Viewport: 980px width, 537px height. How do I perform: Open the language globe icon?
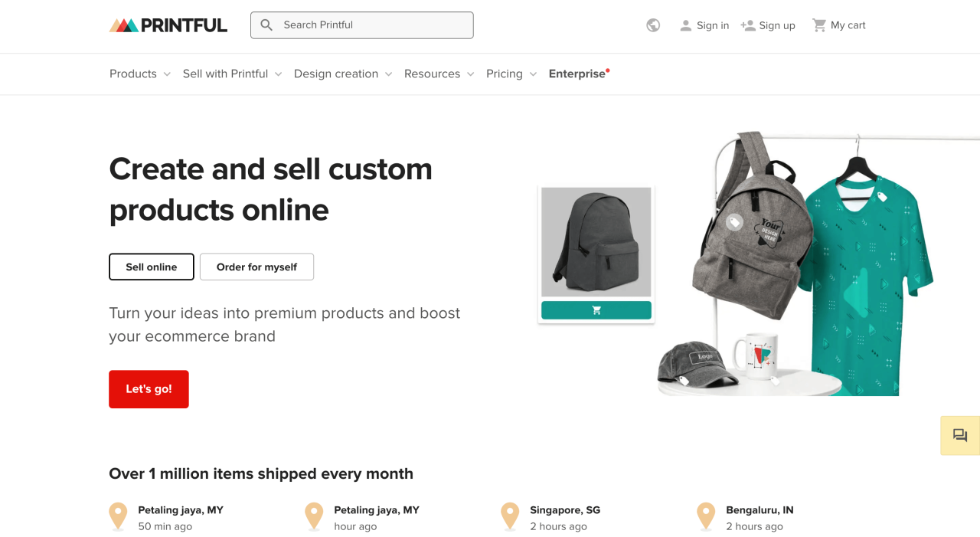[x=652, y=25]
